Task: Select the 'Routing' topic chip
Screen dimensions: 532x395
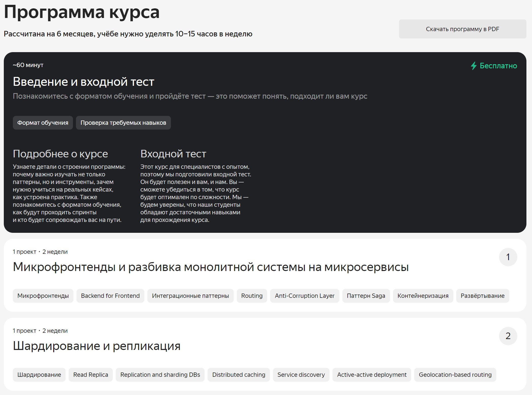Action: click(252, 296)
